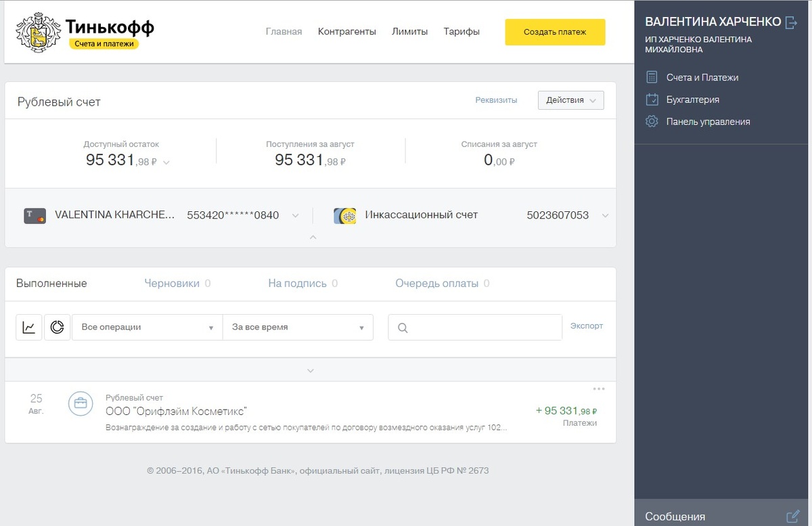Viewport: 812px width, 526px height.
Task: Click the three-dots menu on Орифлэйм payment
Action: pos(599,389)
